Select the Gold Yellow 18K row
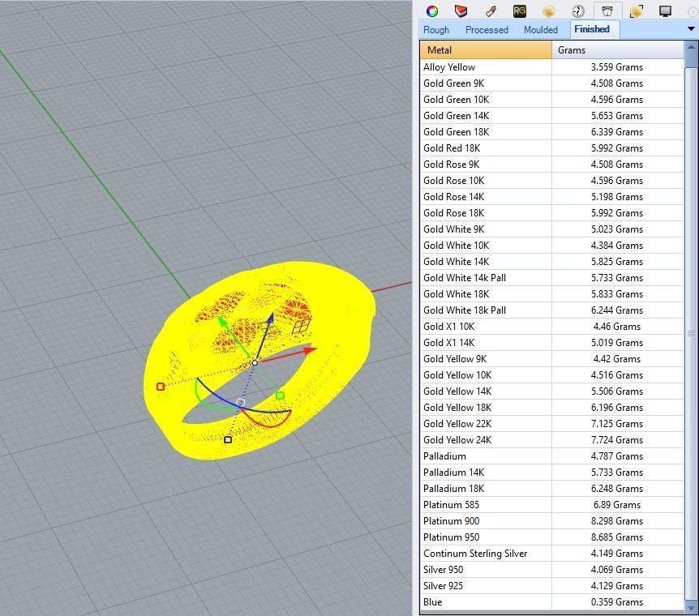The width and height of the screenshot is (699, 616). pyautogui.click(x=551, y=408)
